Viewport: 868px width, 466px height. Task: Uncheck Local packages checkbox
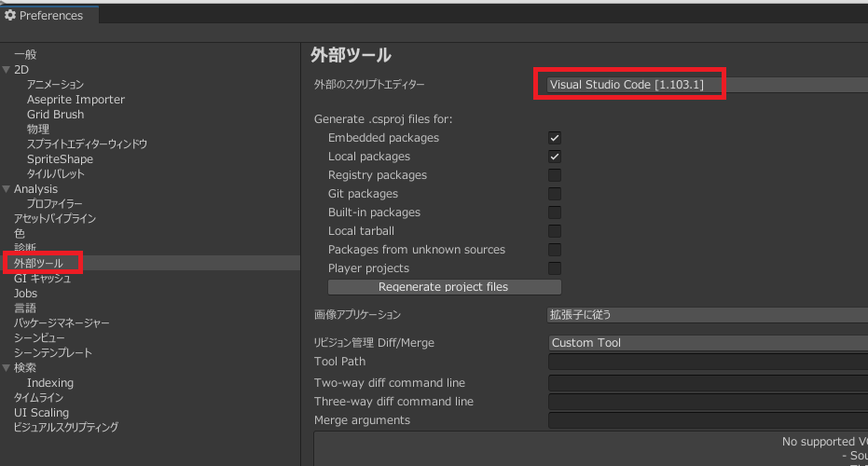pos(554,157)
